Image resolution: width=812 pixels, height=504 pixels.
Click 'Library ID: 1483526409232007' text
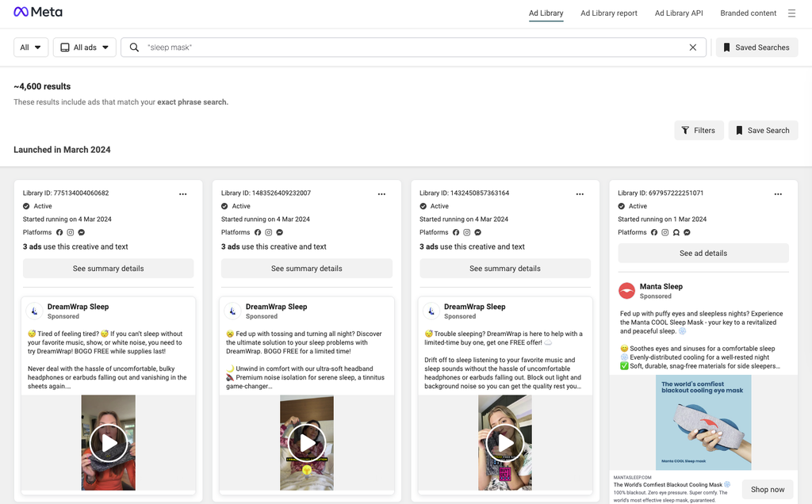click(266, 193)
